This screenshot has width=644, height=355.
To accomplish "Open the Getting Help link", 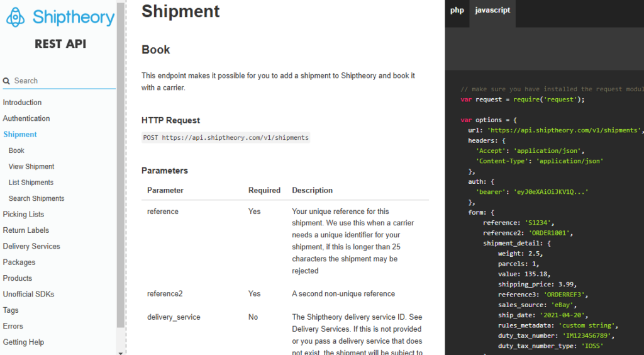I will (23, 342).
